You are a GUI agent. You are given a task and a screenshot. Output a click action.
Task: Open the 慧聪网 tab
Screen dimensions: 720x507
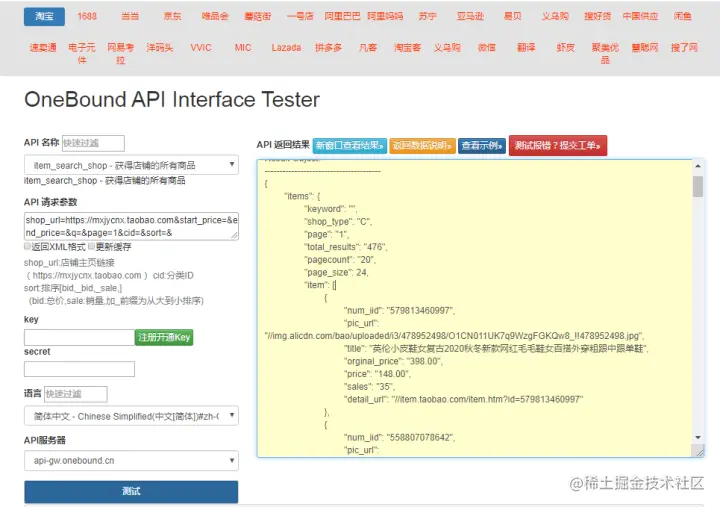[x=645, y=48]
